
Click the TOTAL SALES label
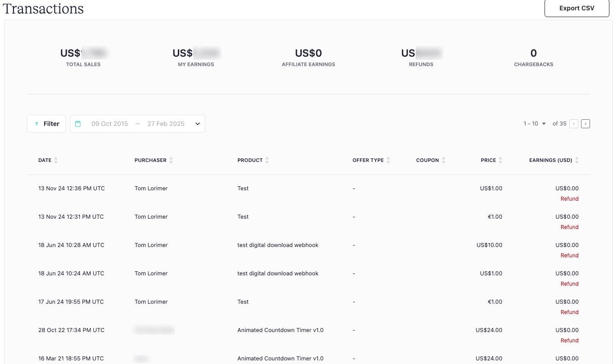pyautogui.click(x=83, y=64)
